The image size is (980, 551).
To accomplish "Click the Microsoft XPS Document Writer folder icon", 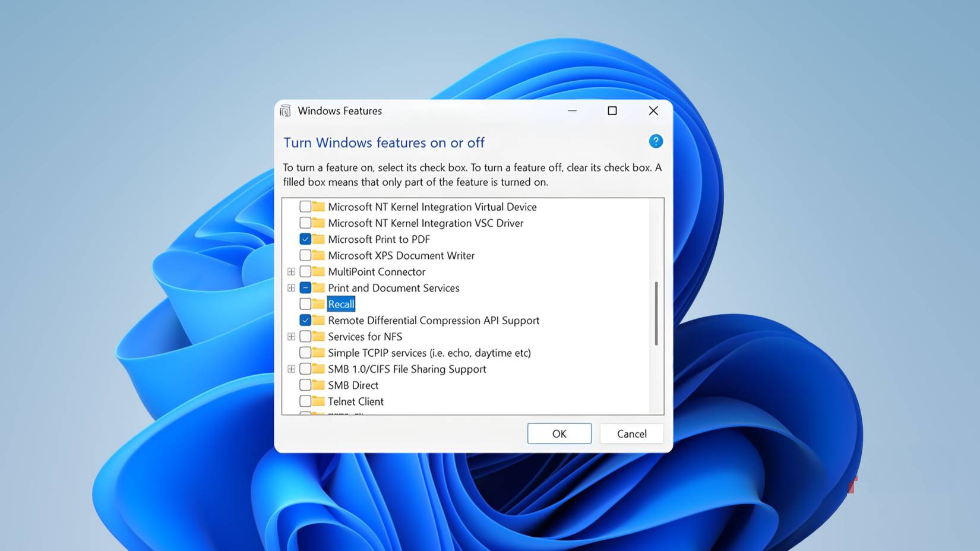I will 319,255.
